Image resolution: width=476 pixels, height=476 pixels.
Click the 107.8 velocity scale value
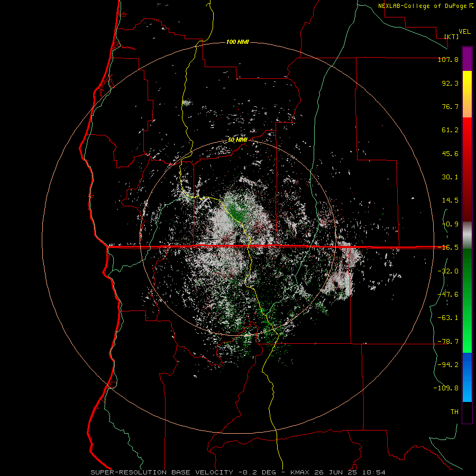tap(448, 59)
